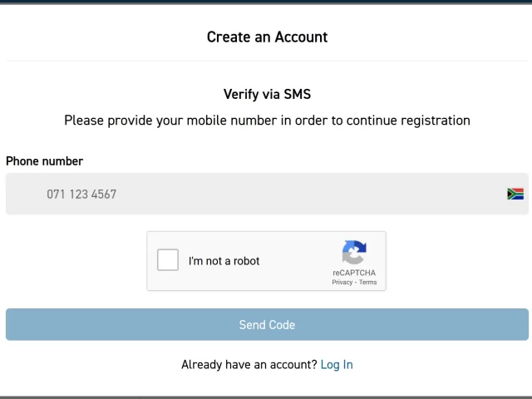532x399 pixels.
Task: Open the Log In link
Action: click(x=337, y=365)
